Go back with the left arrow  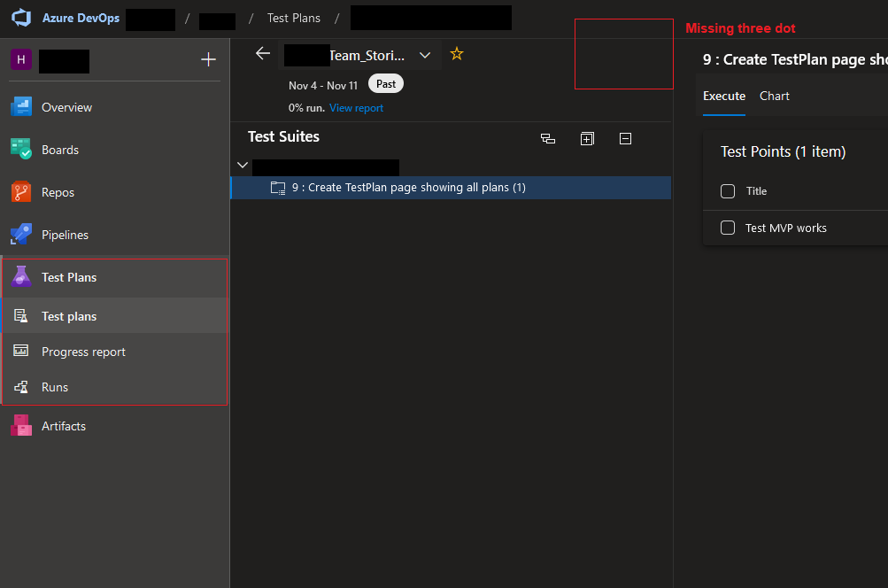[x=263, y=54]
